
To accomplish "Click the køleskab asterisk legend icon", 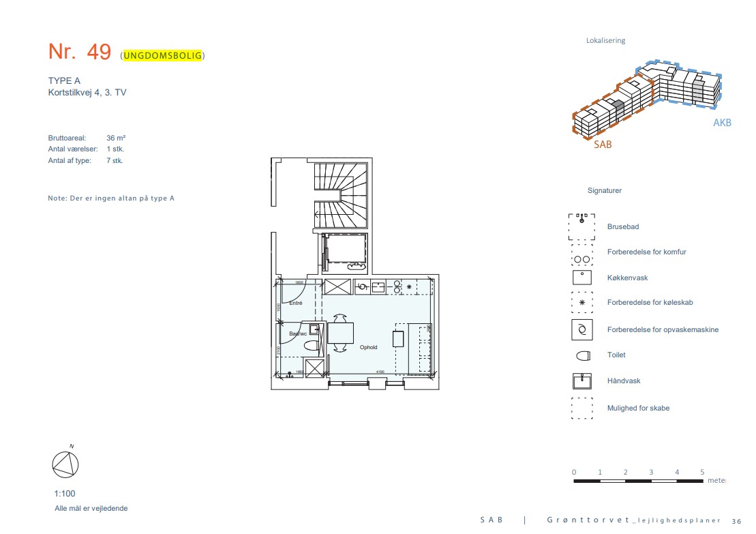I will click(x=581, y=302).
